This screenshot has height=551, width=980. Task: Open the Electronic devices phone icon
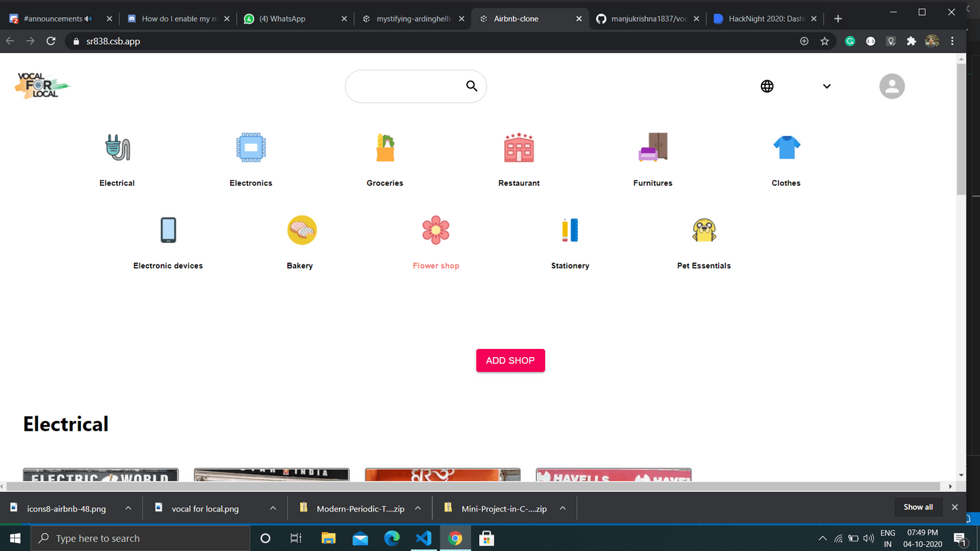tap(168, 230)
